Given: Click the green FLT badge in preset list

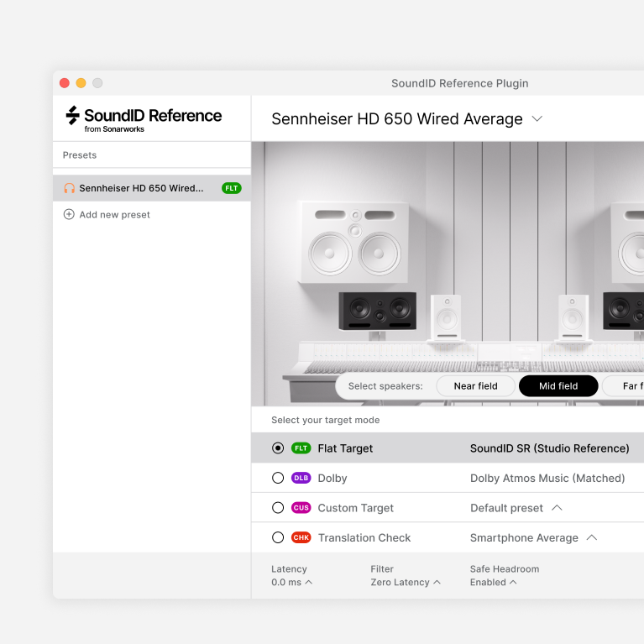Looking at the screenshot, I should (231, 188).
